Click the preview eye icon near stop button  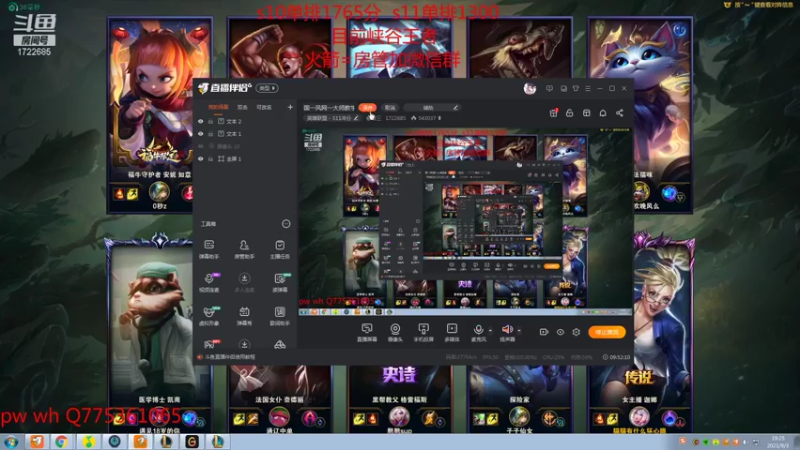[560, 332]
